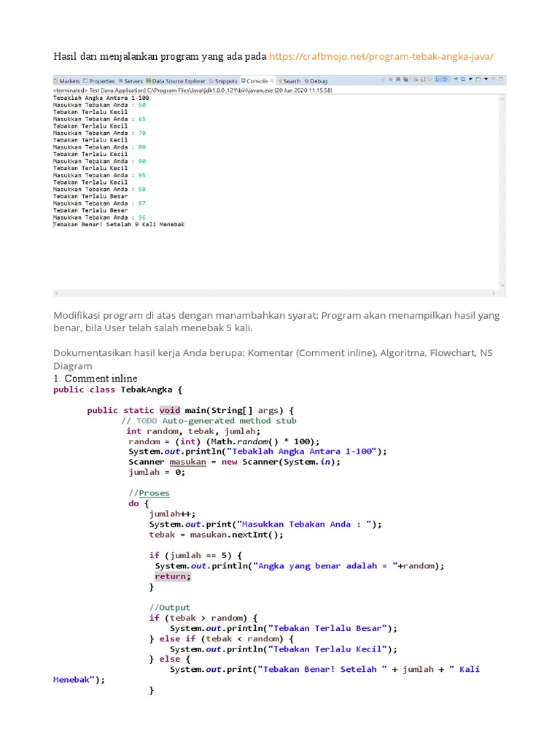Screen dimensions: 560x747
Task: Click the highlighted 'return;' statement
Action: tap(172, 576)
